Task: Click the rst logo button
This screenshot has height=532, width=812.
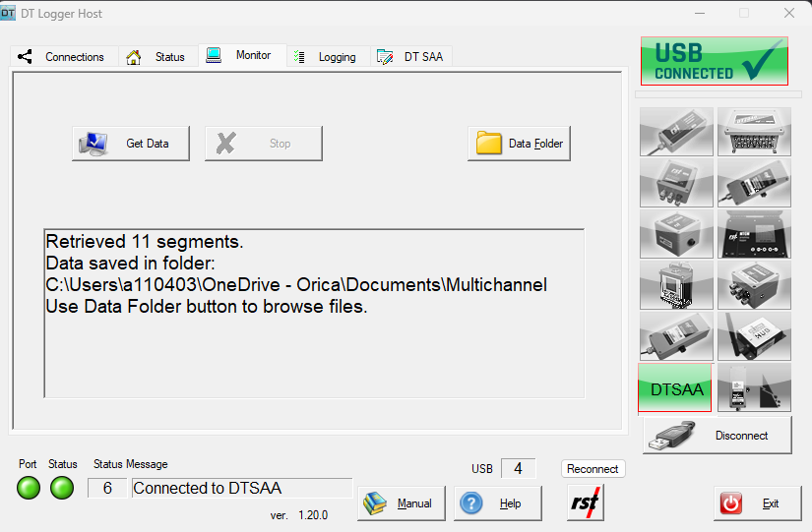Action: [x=586, y=502]
